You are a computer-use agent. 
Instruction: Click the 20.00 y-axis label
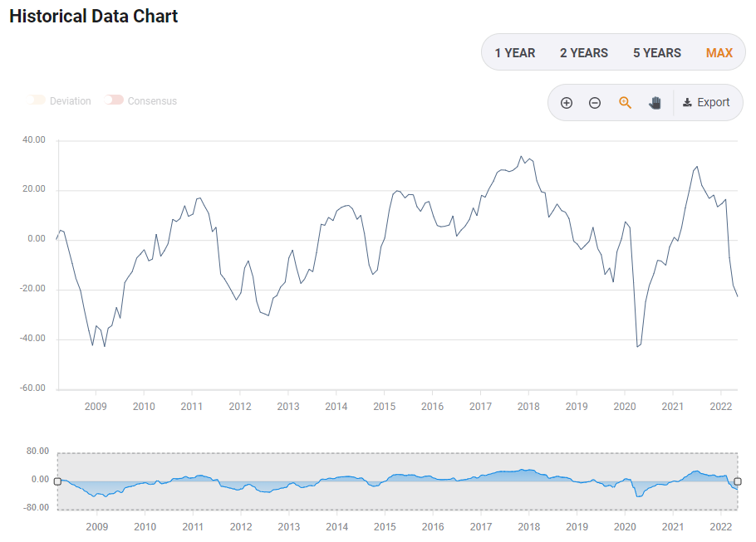click(34, 189)
